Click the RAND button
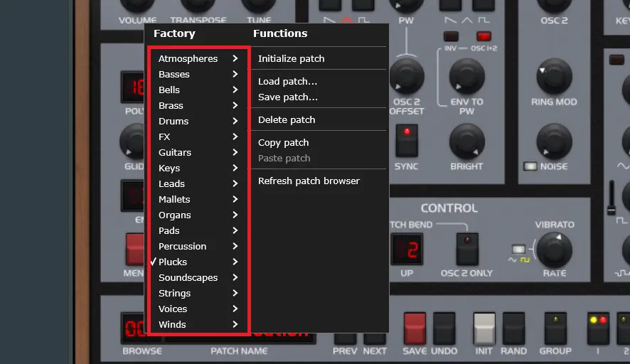The width and height of the screenshot is (630, 364). (513, 328)
